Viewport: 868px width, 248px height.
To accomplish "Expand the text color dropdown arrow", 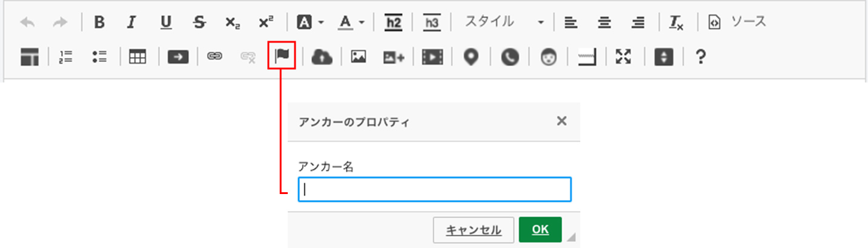I will pos(362,23).
